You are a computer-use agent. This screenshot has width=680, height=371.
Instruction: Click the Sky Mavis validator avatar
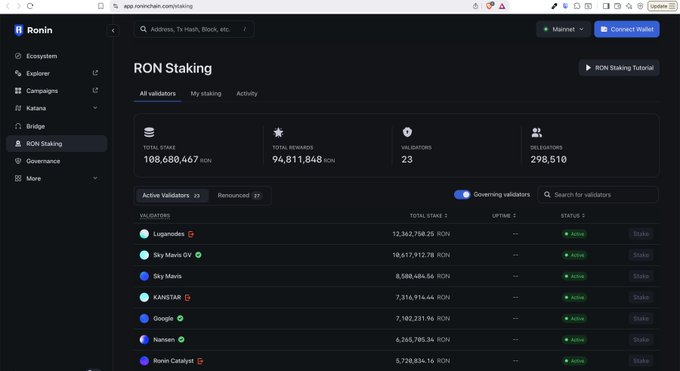point(144,276)
